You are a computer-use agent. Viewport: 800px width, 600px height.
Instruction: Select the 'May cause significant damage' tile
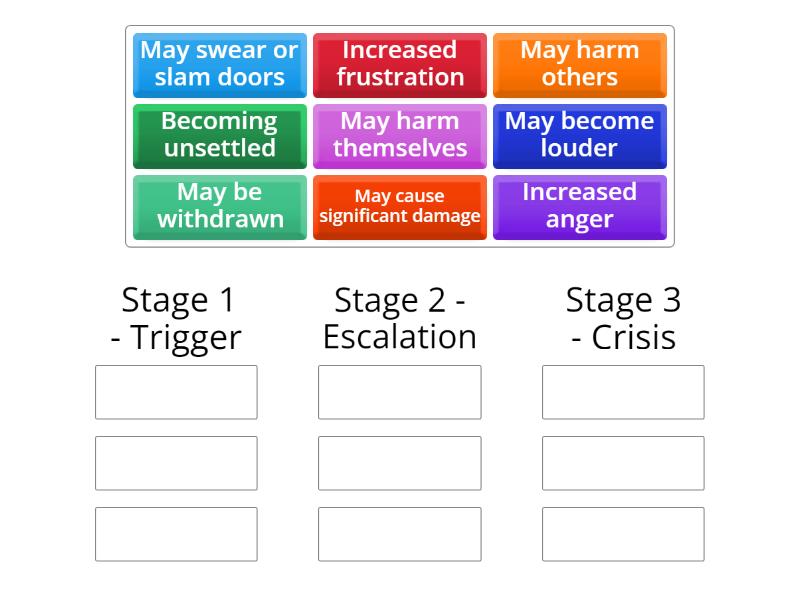pos(400,208)
